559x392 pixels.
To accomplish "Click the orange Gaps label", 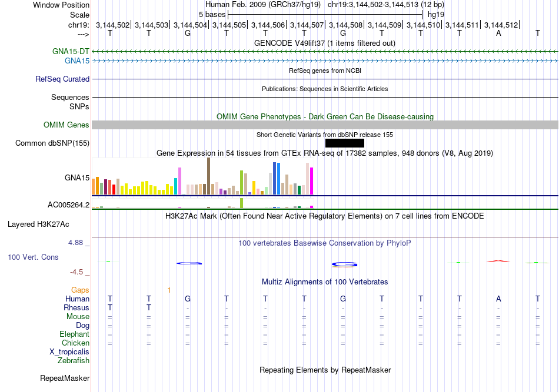I will (x=80, y=290).
